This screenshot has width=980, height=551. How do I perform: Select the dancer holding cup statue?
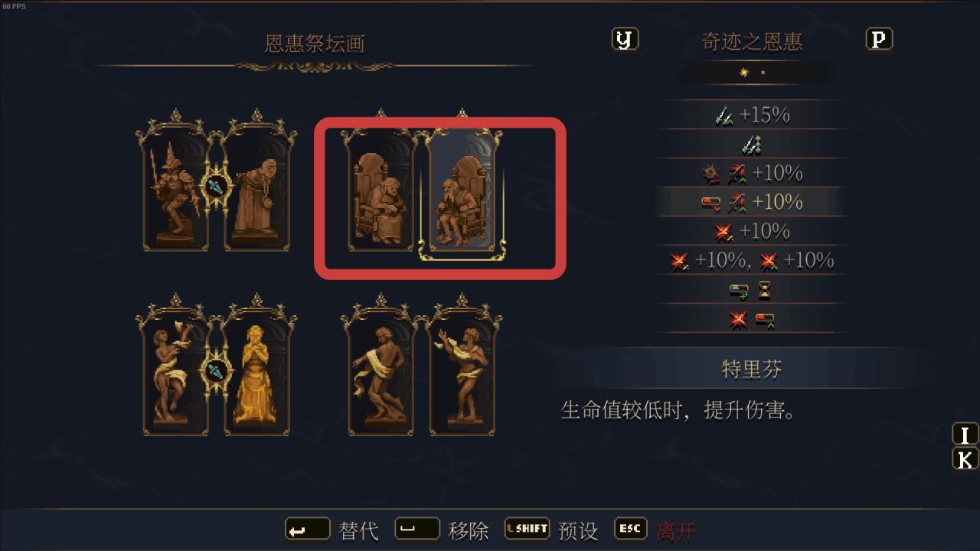pos(176,373)
